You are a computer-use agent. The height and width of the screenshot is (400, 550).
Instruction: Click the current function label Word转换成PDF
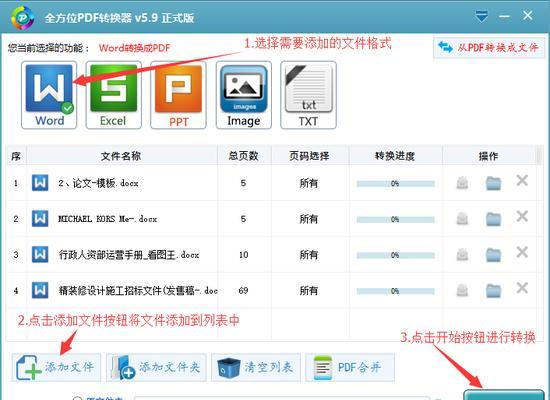click(x=134, y=48)
